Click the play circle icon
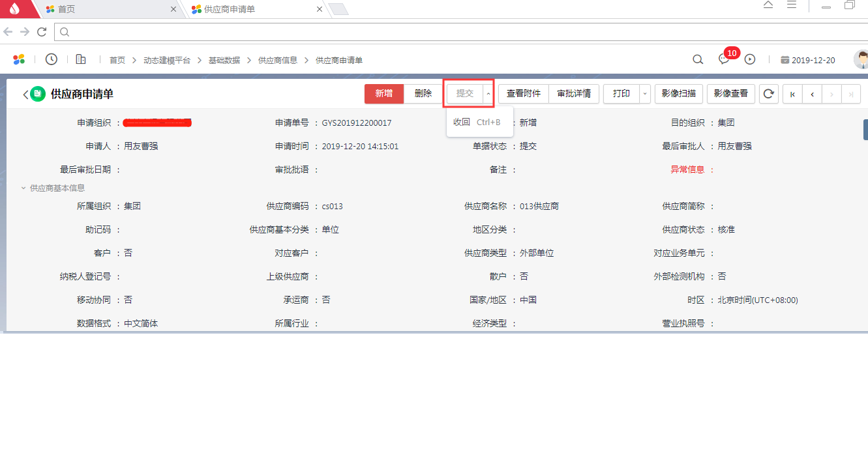Viewport: 868px width, 464px height. point(750,60)
